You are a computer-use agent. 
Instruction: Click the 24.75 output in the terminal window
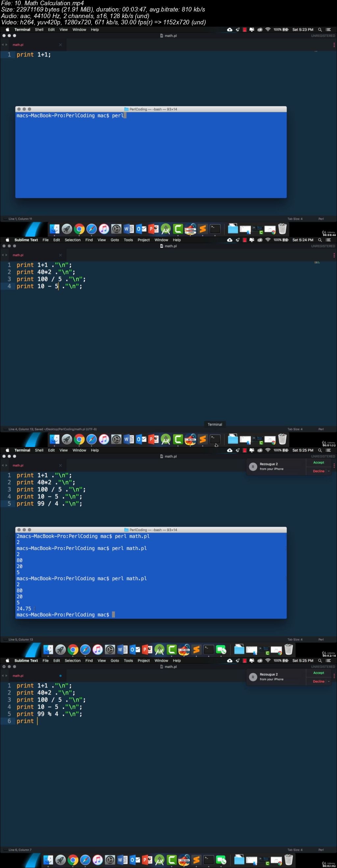click(x=24, y=609)
